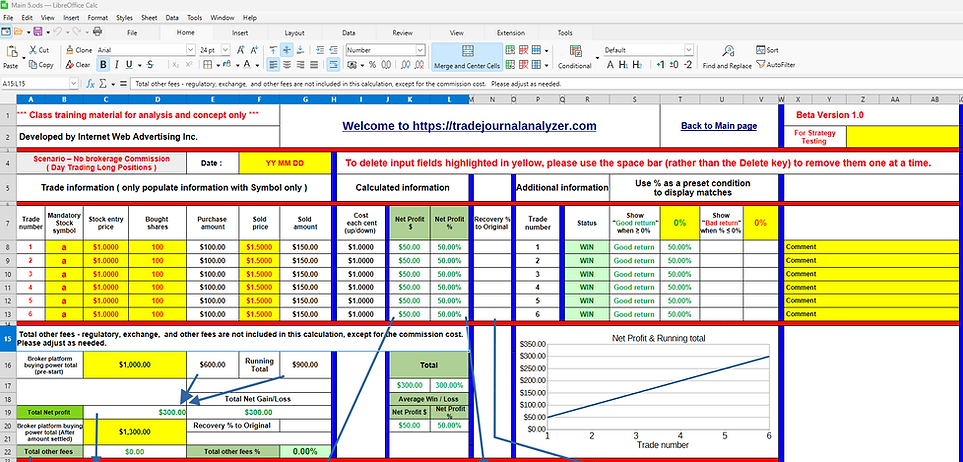The height and width of the screenshot is (462, 963).
Task: Switch to the Review ribbon tab
Action: click(402, 33)
